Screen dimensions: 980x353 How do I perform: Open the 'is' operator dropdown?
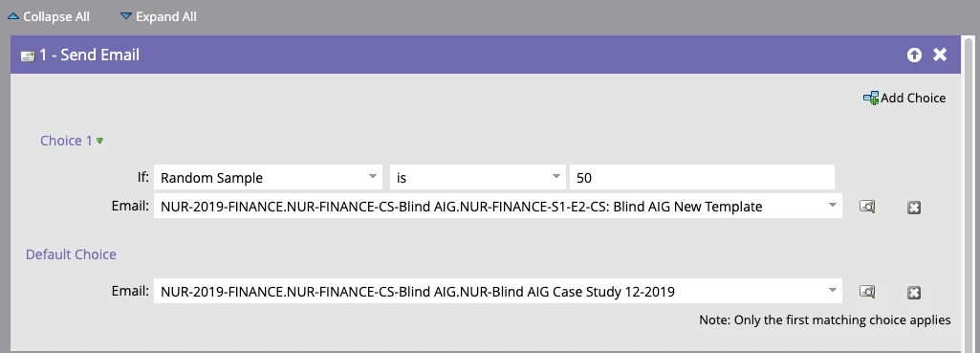(x=477, y=177)
